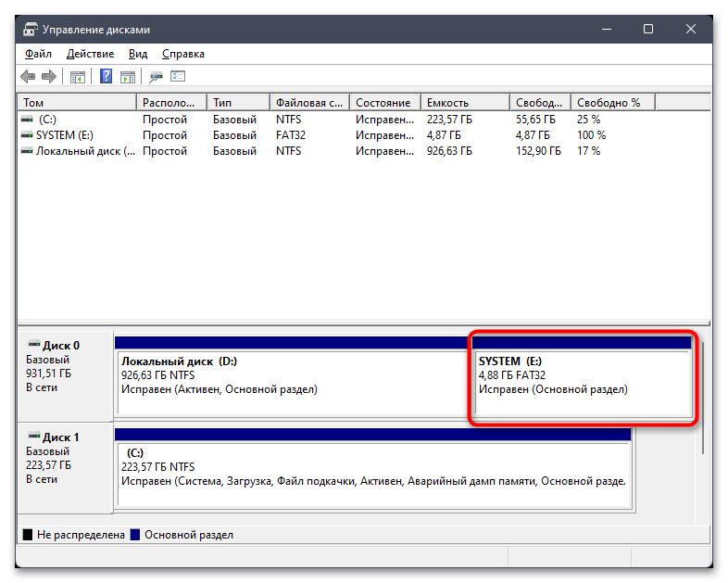Click the disk pane vertical scrollbar
Viewport: 728px width, 583px height.
702,399
